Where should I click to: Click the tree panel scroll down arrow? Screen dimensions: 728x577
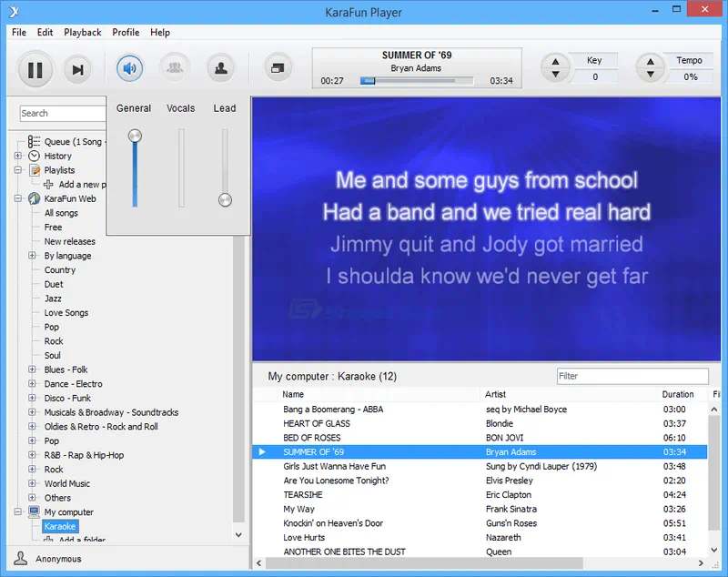[x=238, y=535]
